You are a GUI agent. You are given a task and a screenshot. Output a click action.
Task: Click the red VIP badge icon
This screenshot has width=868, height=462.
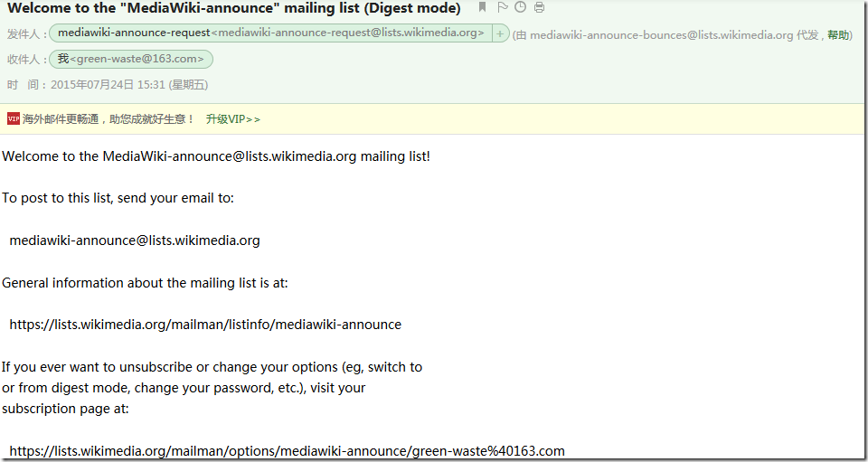[14, 118]
